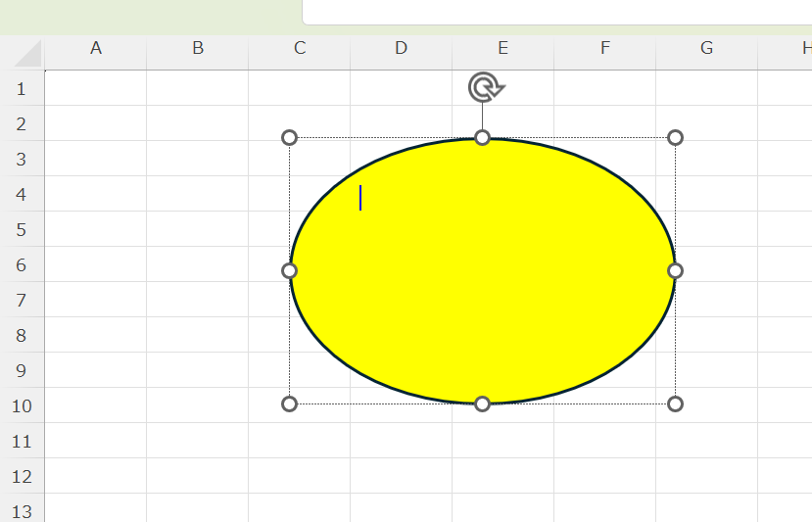Click the Select All corner triangle
Image resolution: width=812 pixels, height=522 pixels.
[27, 53]
